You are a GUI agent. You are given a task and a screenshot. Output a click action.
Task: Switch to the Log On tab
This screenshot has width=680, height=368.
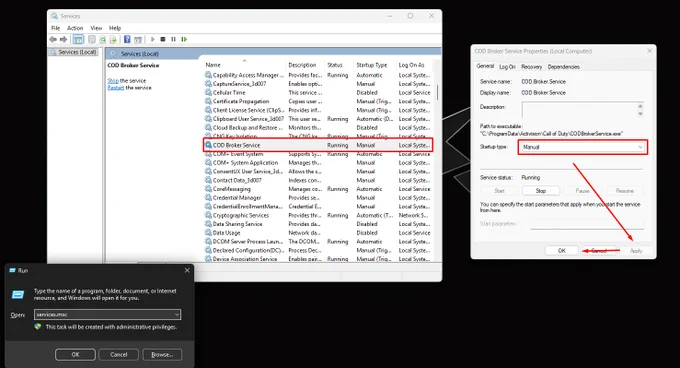(507, 67)
